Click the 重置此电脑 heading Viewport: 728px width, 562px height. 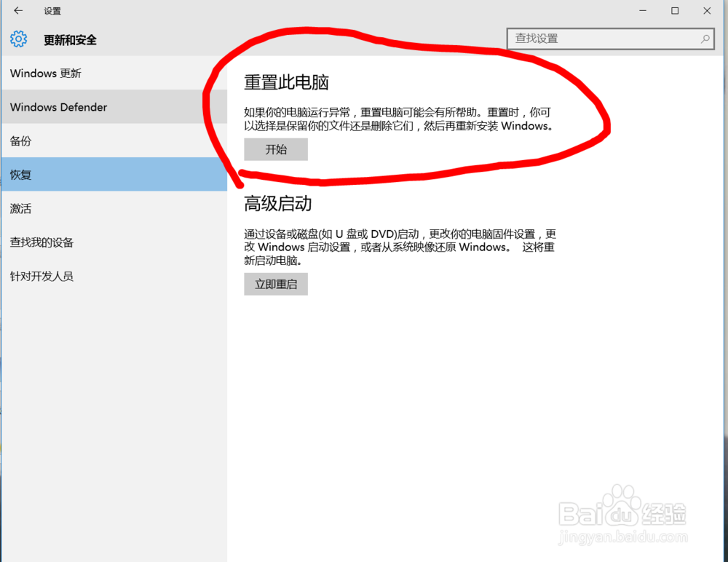click(x=286, y=82)
